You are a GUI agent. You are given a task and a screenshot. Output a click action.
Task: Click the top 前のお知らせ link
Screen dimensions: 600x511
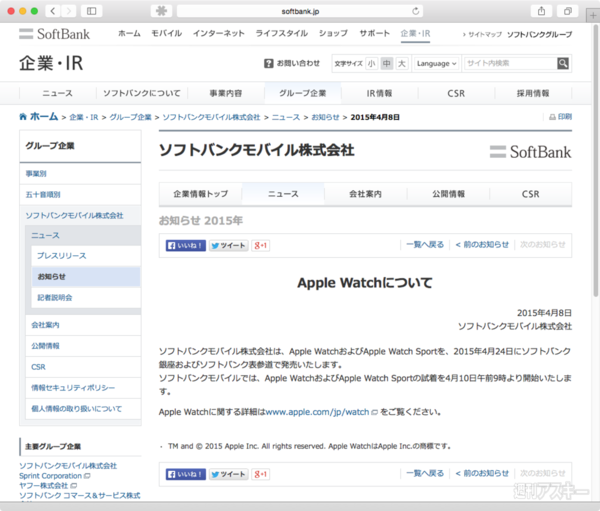click(x=482, y=244)
